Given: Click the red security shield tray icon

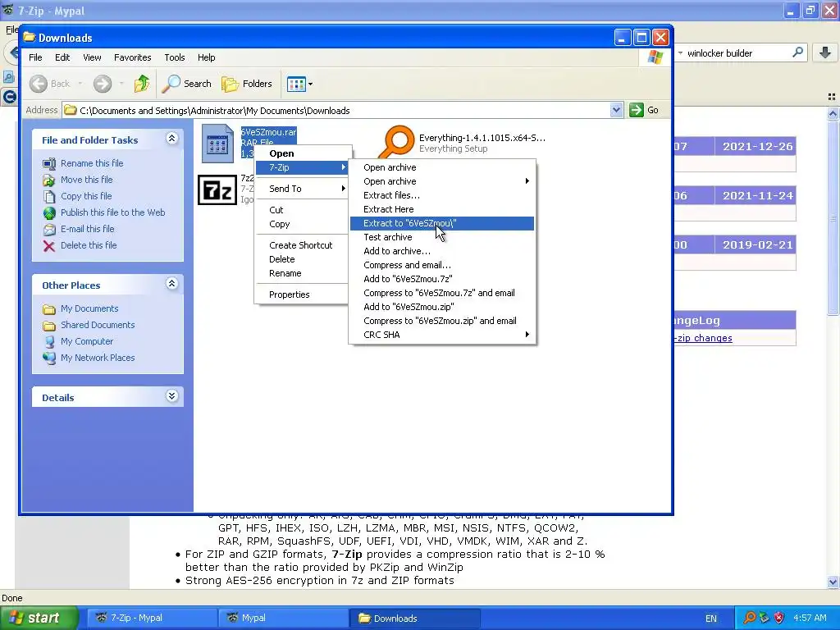Looking at the screenshot, I should click(779, 619).
